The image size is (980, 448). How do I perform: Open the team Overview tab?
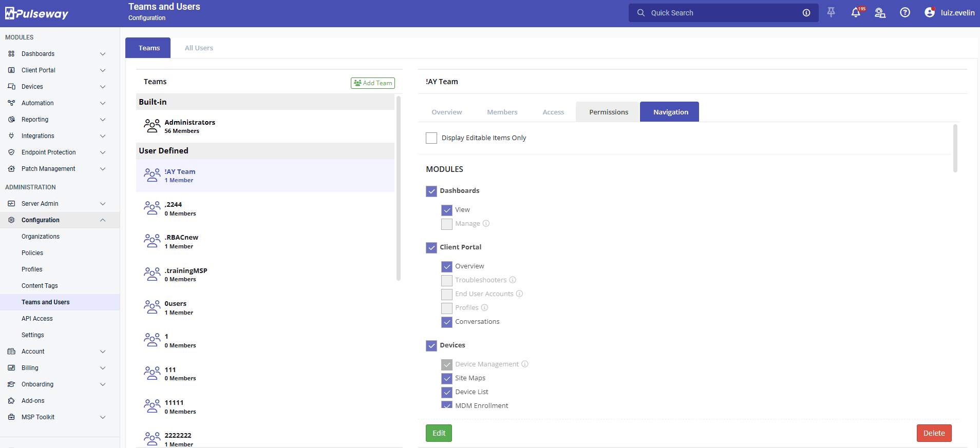(x=447, y=112)
